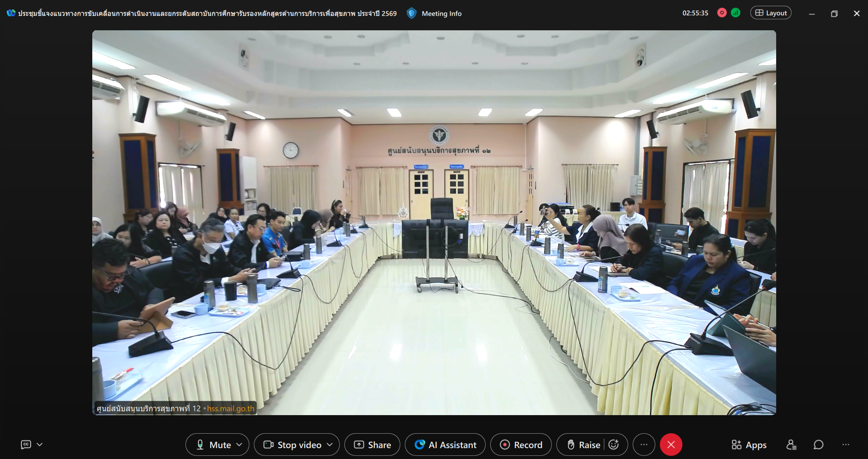Viewport: 868px width, 459px height.
Task: Click the Share screen button
Action: pyautogui.click(x=372, y=445)
